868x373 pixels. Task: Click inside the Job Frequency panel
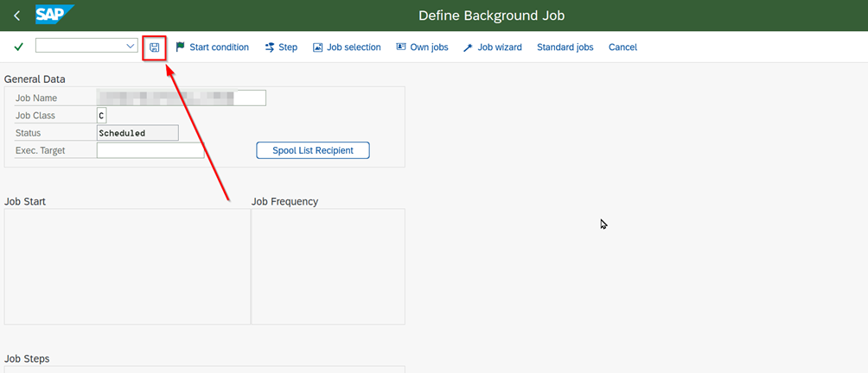[x=328, y=266]
